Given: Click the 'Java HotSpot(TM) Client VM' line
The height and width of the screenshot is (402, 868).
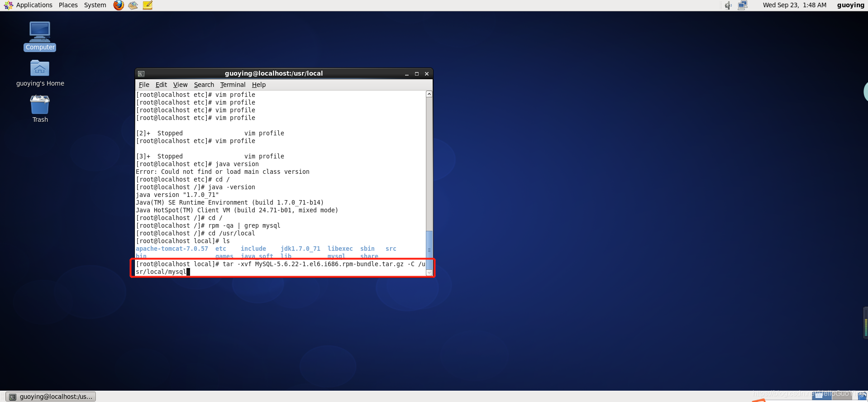Looking at the screenshot, I should (237, 210).
